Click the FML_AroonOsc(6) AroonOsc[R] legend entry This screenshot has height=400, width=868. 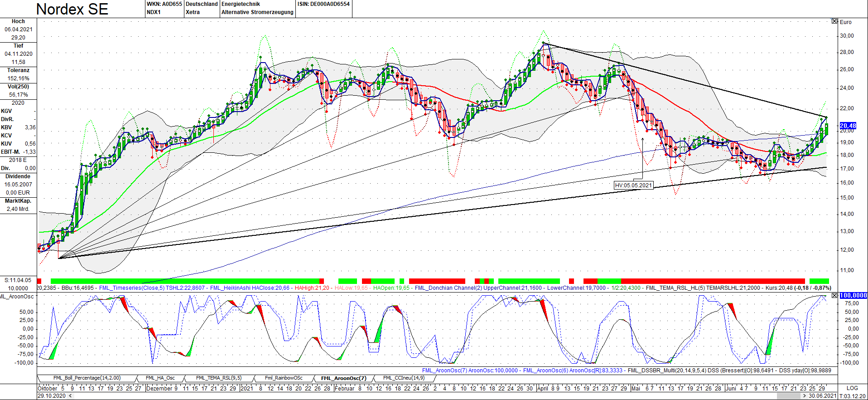click(573, 371)
